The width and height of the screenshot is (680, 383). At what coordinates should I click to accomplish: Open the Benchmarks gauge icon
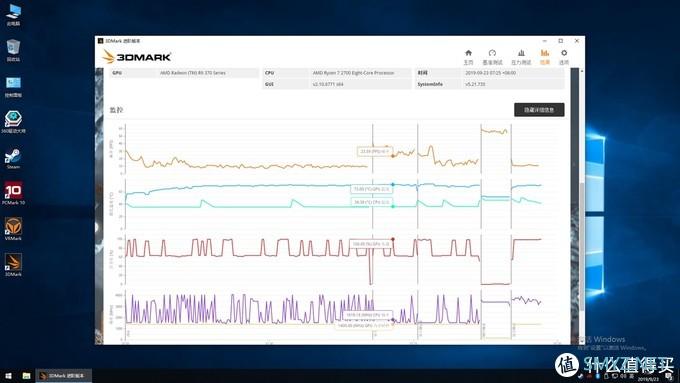[x=492, y=53]
